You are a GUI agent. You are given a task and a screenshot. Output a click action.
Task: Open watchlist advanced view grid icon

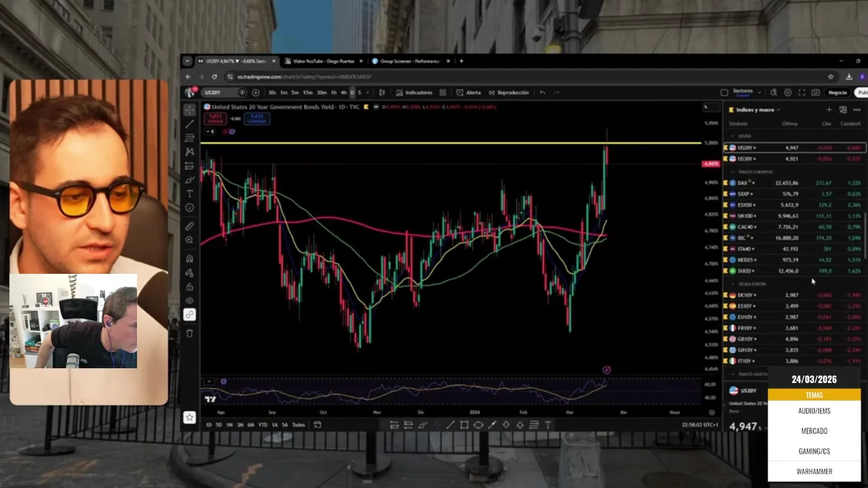click(x=843, y=109)
